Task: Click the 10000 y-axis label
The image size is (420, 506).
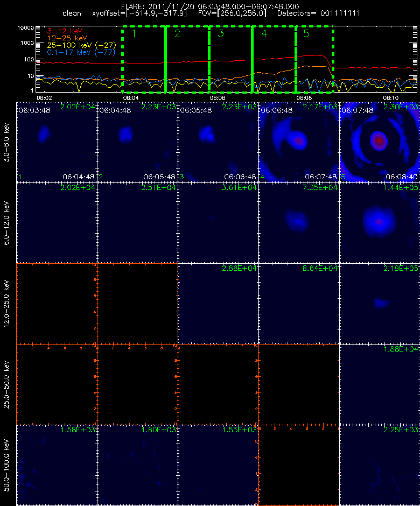Action: tap(25, 28)
